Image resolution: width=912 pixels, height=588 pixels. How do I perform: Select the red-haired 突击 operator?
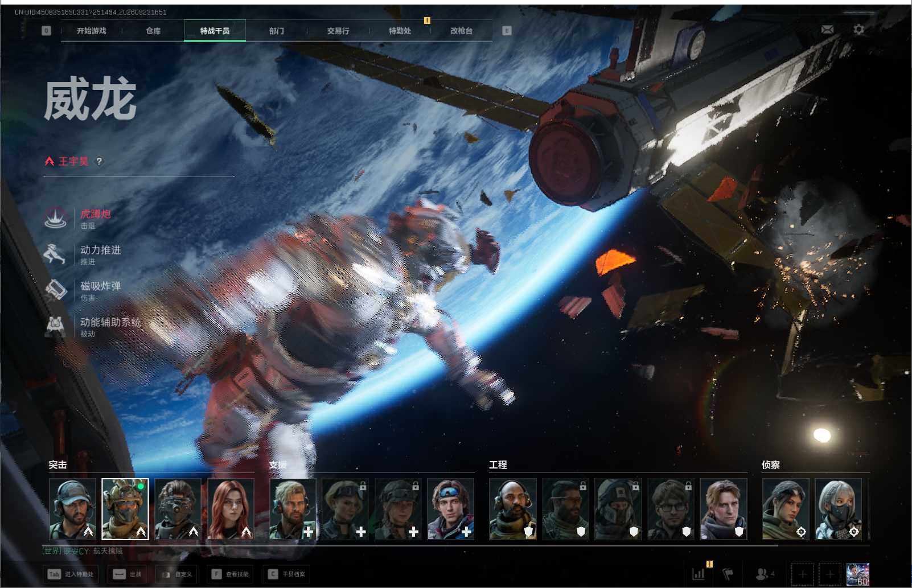click(231, 509)
